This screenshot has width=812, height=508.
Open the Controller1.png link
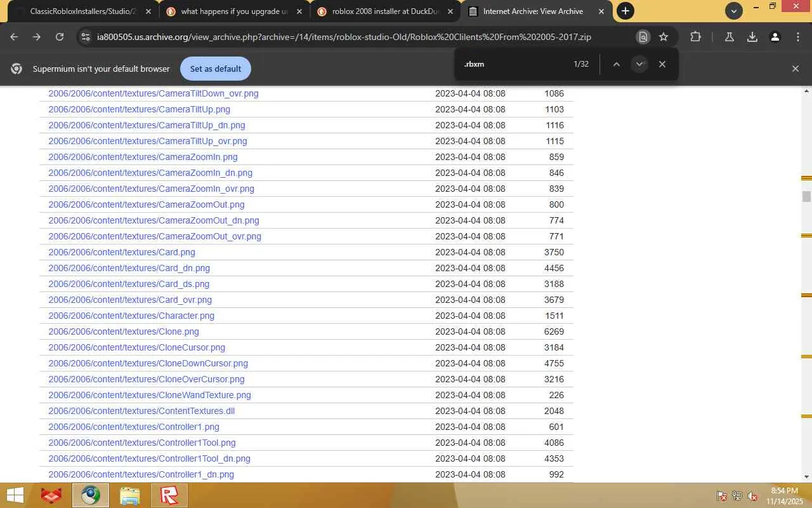click(134, 427)
